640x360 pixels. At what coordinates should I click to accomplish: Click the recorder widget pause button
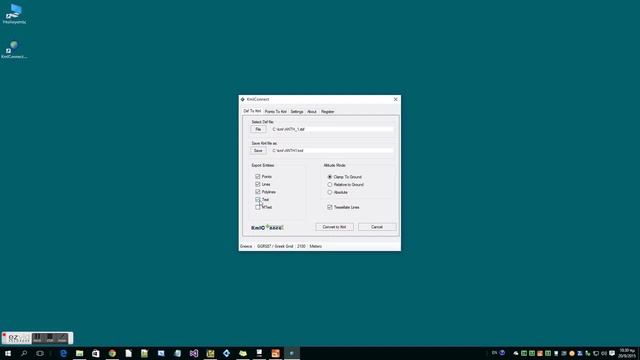click(x=37, y=338)
